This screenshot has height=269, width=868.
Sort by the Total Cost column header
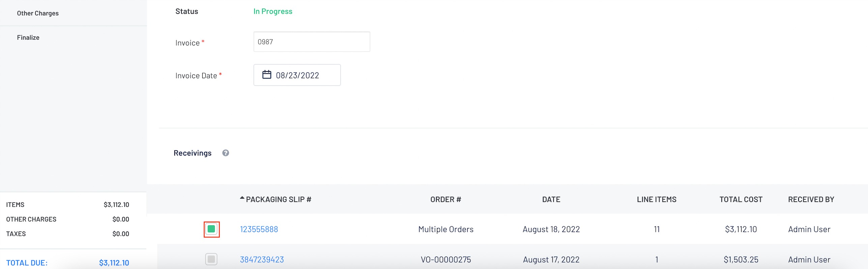(x=741, y=200)
